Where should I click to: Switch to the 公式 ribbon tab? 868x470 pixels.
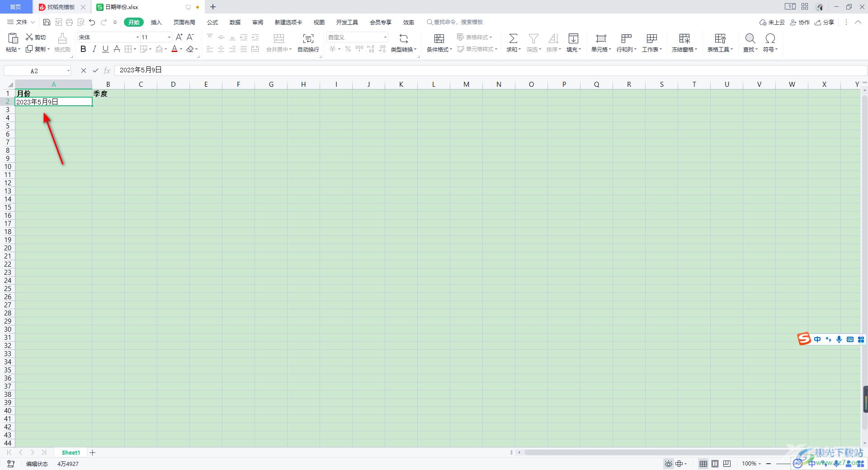click(x=212, y=22)
